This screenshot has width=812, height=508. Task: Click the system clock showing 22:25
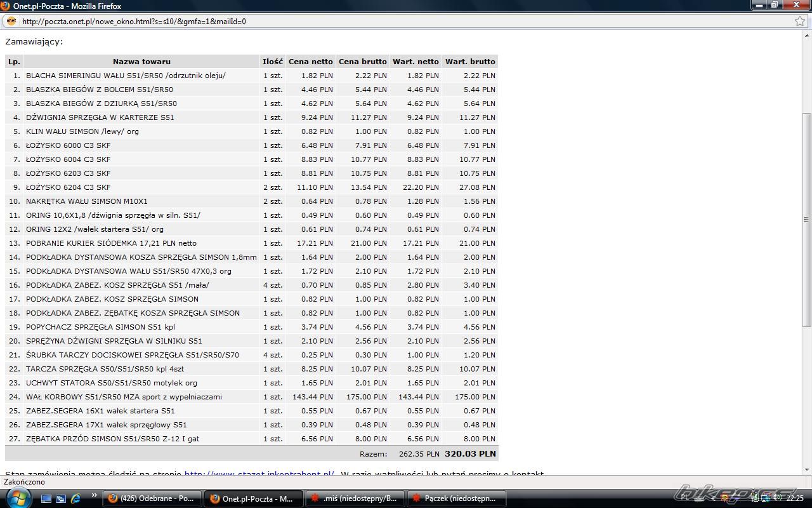pyautogui.click(x=795, y=498)
